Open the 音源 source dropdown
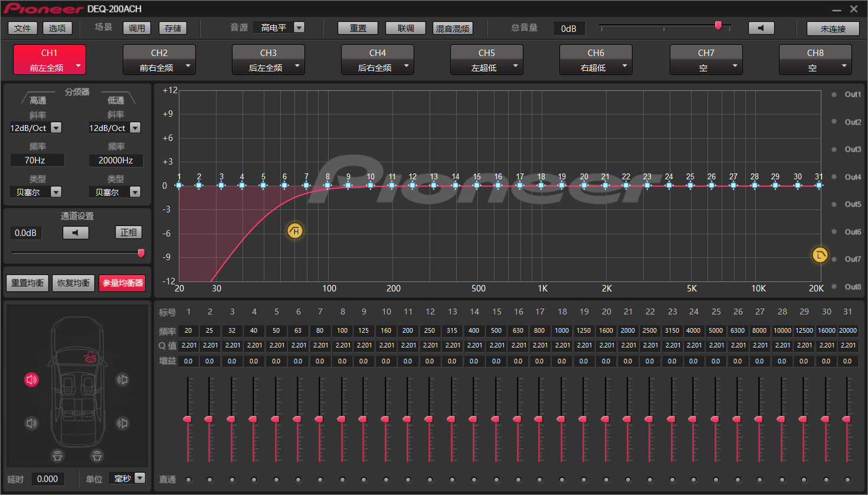 point(299,28)
